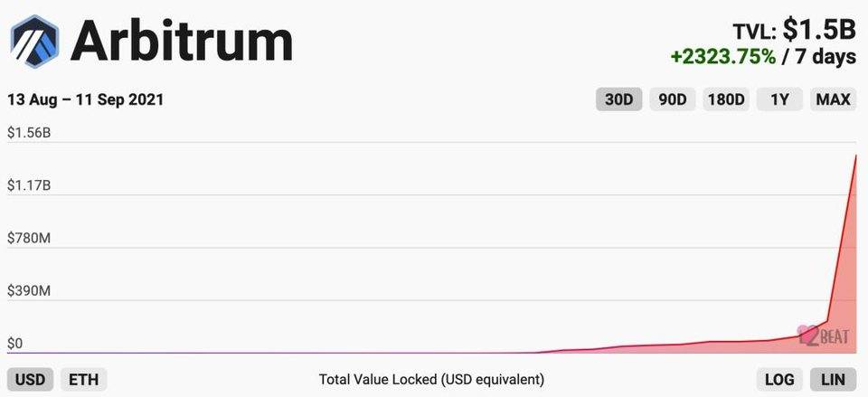Click the $1.56B axis label

(x=29, y=133)
